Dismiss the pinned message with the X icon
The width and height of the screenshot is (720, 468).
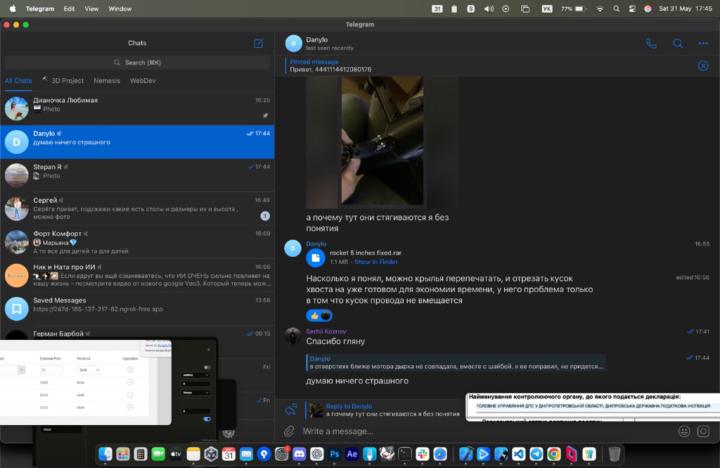[703, 66]
